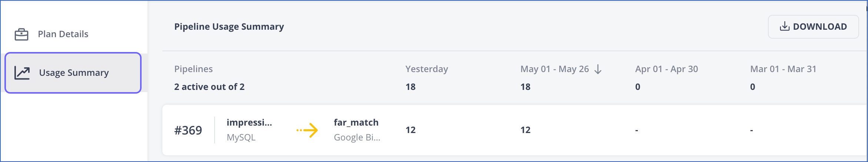868x162 pixels.
Task: Click the sort arrow beside May 01 - May 26
Action: click(598, 69)
